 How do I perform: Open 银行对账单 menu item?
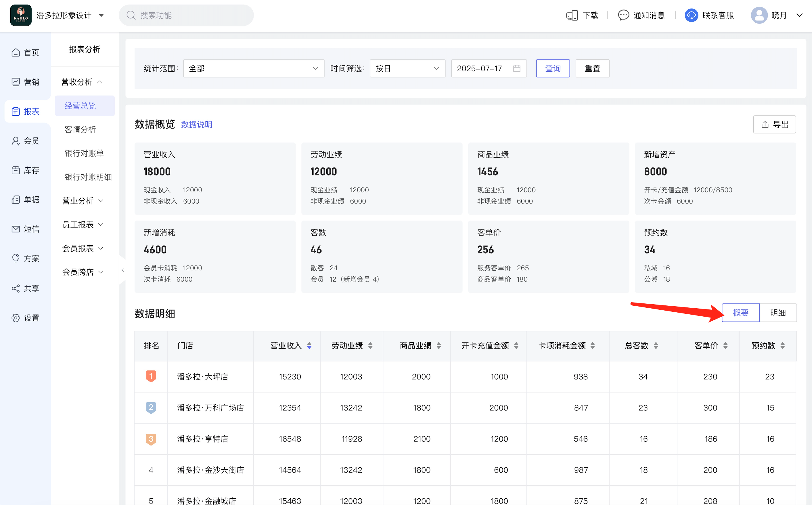tap(84, 153)
